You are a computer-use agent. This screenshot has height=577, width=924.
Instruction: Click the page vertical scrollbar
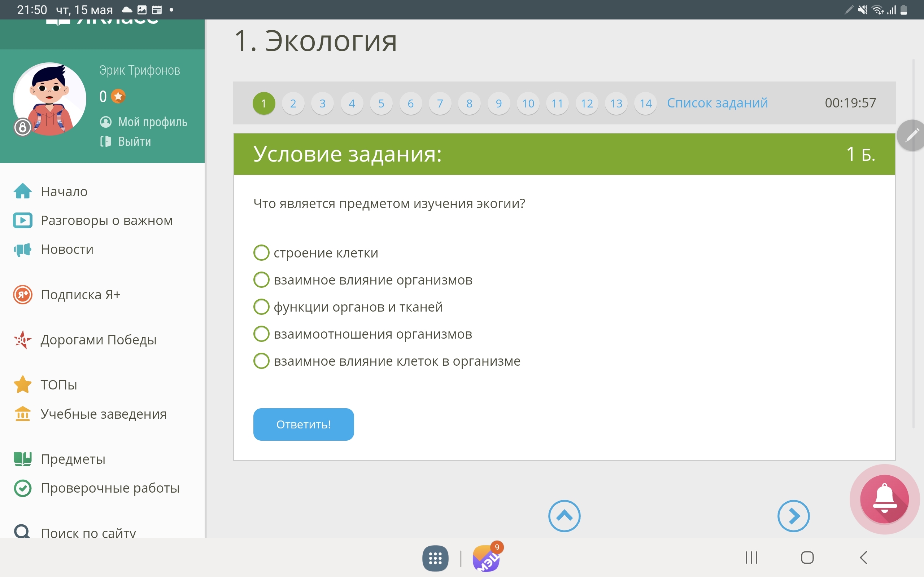[913, 244]
